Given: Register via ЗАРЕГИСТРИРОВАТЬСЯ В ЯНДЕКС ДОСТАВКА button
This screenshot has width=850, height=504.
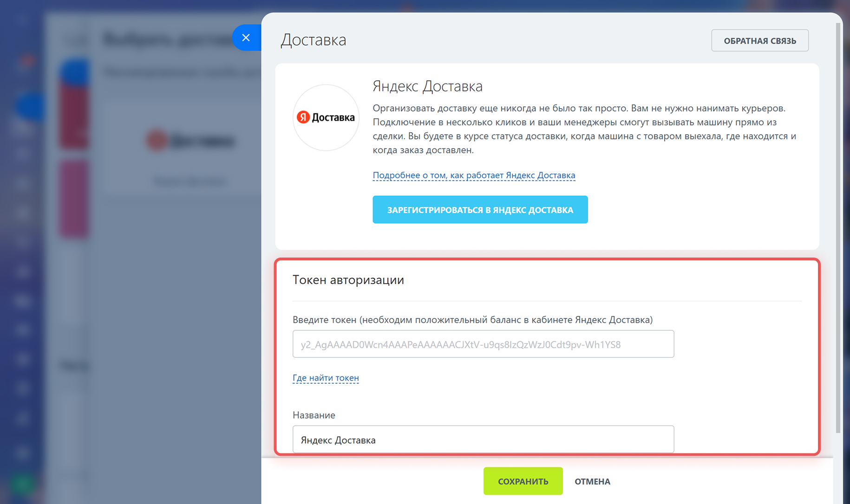Looking at the screenshot, I should click(480, 210).
